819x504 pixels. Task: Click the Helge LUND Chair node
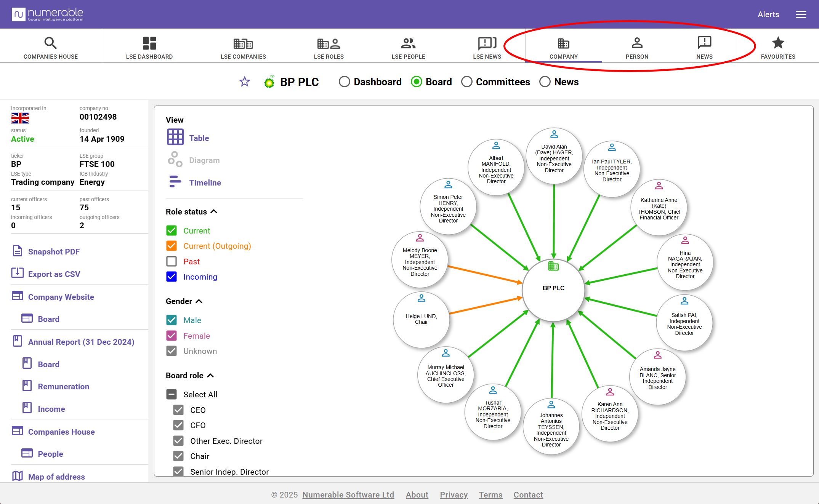coord(421,319)
